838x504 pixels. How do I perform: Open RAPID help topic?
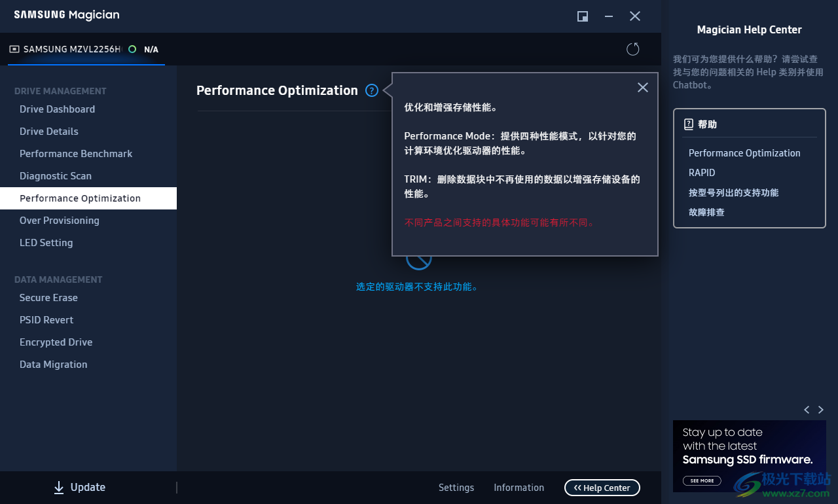tap(702, 173)
